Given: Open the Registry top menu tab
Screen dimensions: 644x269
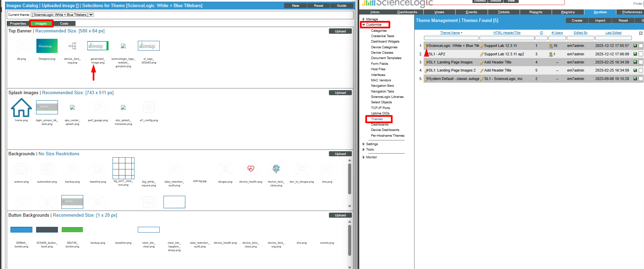Looking at the screenshot, I should tap(568, 12).
